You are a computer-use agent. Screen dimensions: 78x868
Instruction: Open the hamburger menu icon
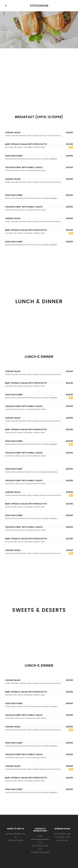pos(6,6)
